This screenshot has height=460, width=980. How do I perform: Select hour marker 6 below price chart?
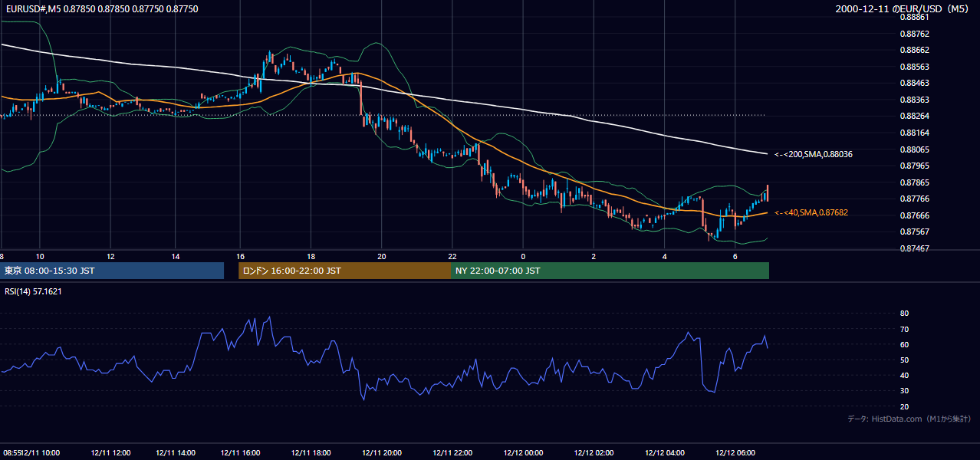point(735,256)
